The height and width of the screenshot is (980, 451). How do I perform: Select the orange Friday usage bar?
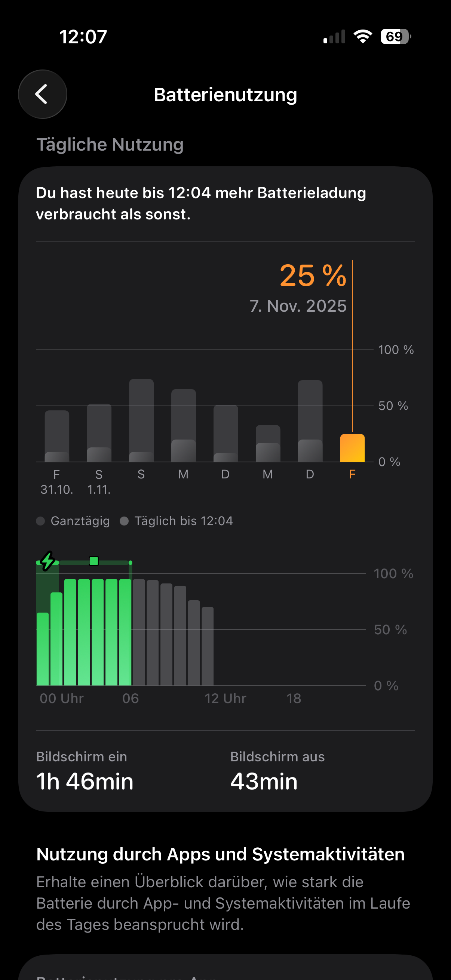(352, 448)
